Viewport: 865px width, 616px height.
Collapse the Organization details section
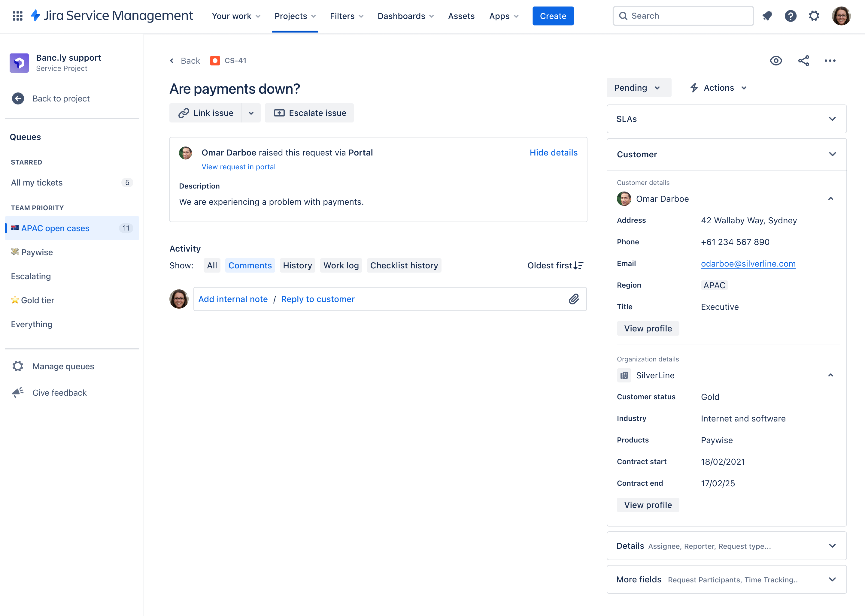click(x=830, y=375)
